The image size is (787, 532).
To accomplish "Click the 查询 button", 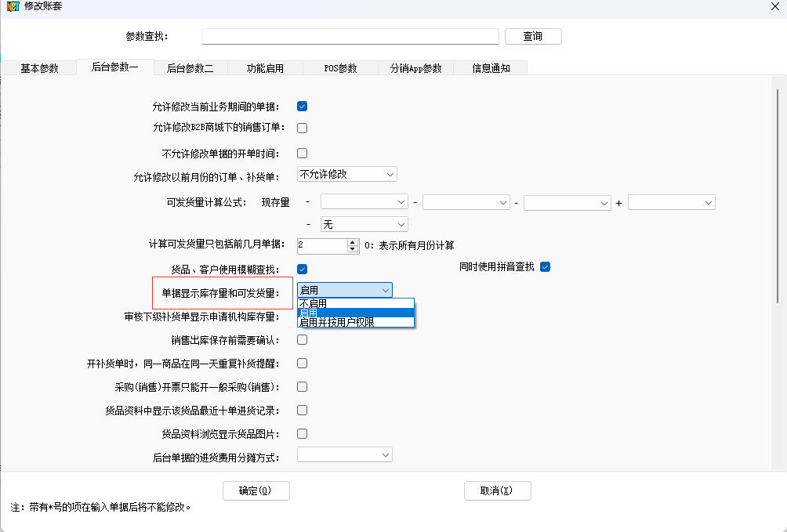I will coord(533,36).
